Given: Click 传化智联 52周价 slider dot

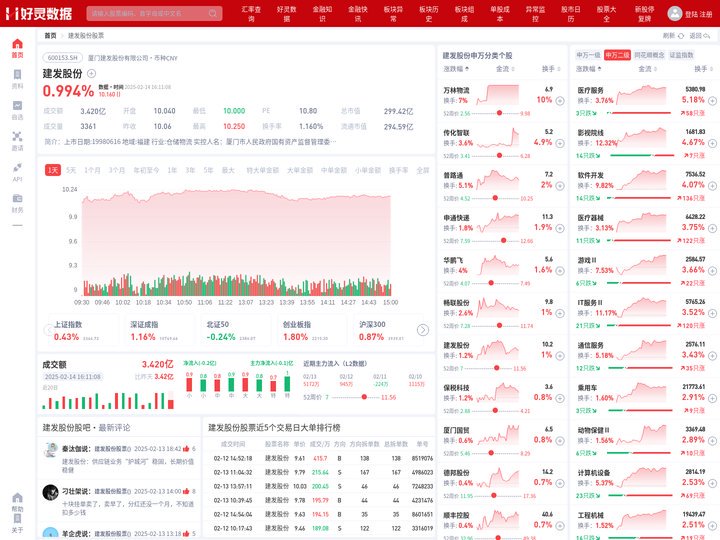Looking at the screenshot, I should tap(500, 156).
